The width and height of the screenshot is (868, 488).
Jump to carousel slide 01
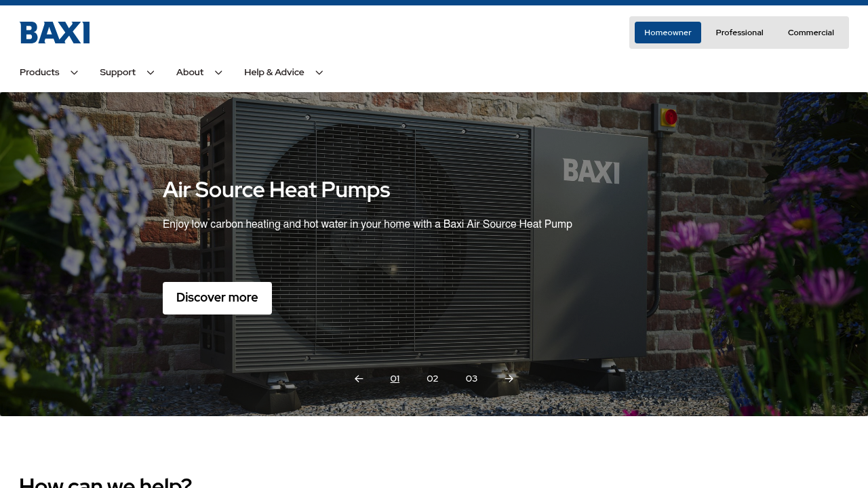click(x=395, y=379)
